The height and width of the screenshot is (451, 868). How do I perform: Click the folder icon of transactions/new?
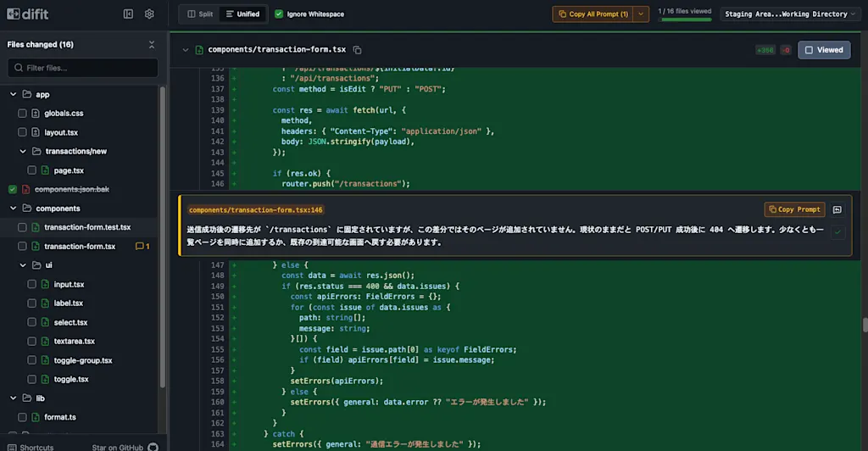pos(36,151)
